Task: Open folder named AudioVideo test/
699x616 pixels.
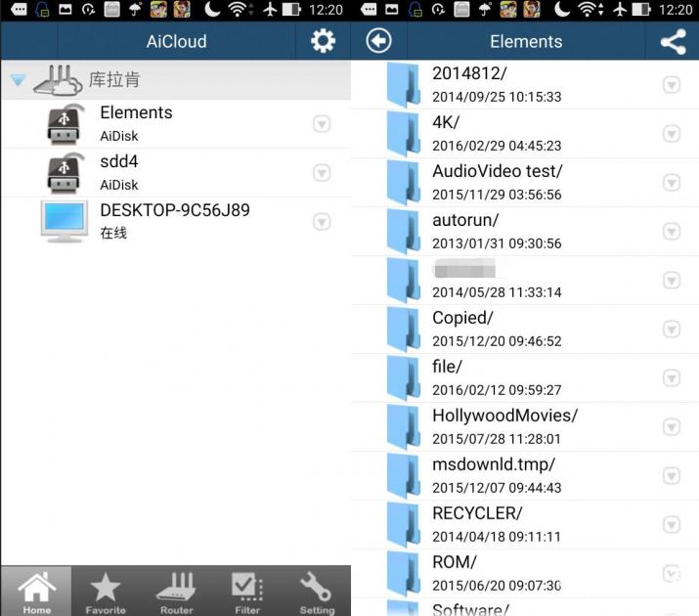Action: tap(525, 183)
